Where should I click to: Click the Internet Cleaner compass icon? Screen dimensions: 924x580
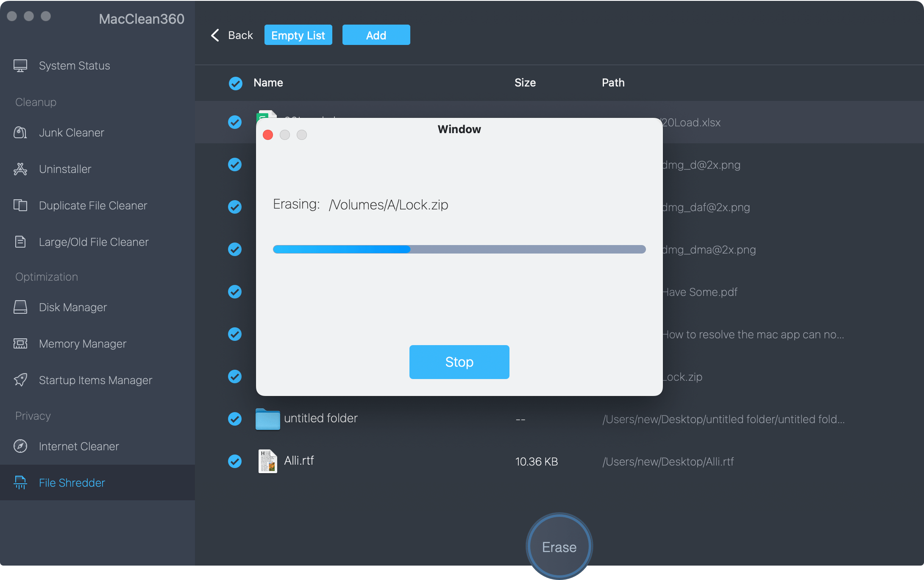pos(20,446)
